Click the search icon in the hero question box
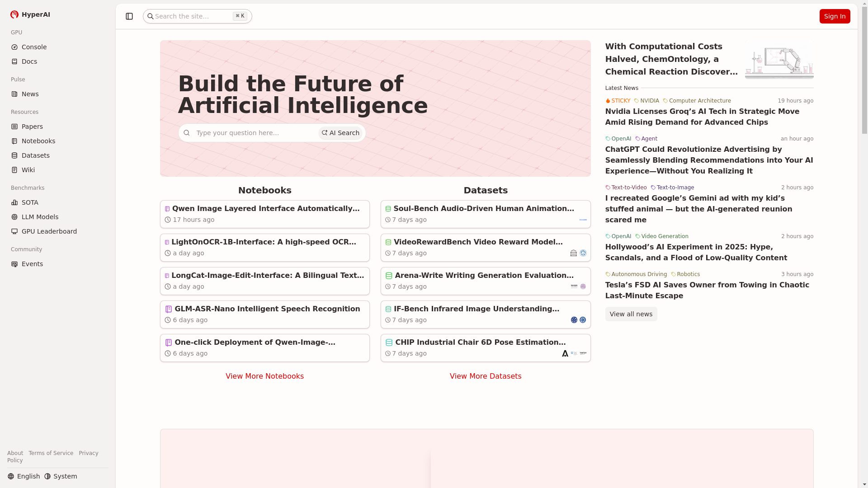The width and height of the screenshot is (868, 488). coord(187,133)
